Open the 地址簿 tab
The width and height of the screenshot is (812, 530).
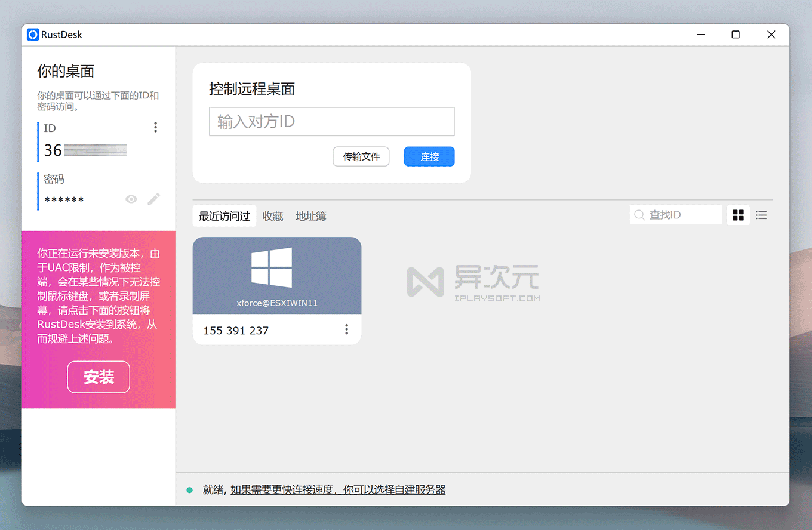pyautogui.click(x=310, y=216)
